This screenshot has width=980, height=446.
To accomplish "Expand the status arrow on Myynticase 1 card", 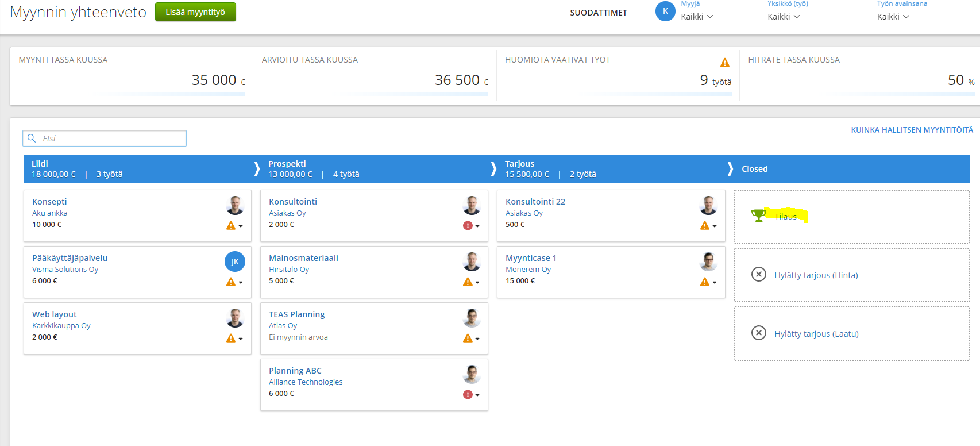I will click(x=715, y=283).
